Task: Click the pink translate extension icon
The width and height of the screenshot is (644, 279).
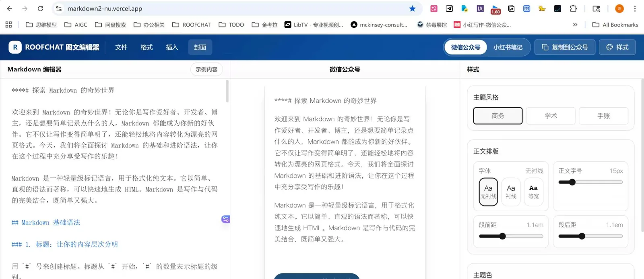Action: click(x=434, y=8)
